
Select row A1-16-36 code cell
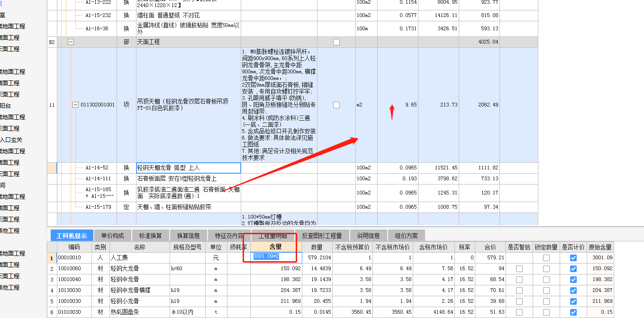click(x=97, y=29)
